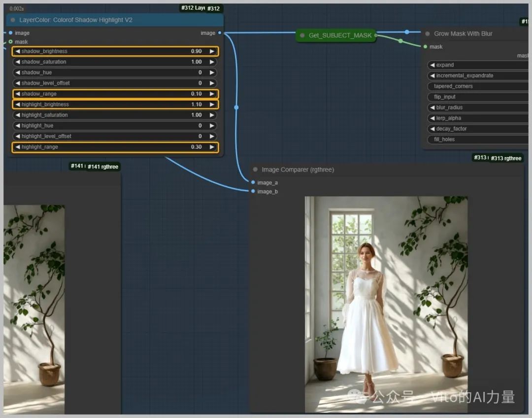Click the green mask link midpoint dot
Image resolution: width=532 pixels, height=418 pixels.
coord(400,41)
